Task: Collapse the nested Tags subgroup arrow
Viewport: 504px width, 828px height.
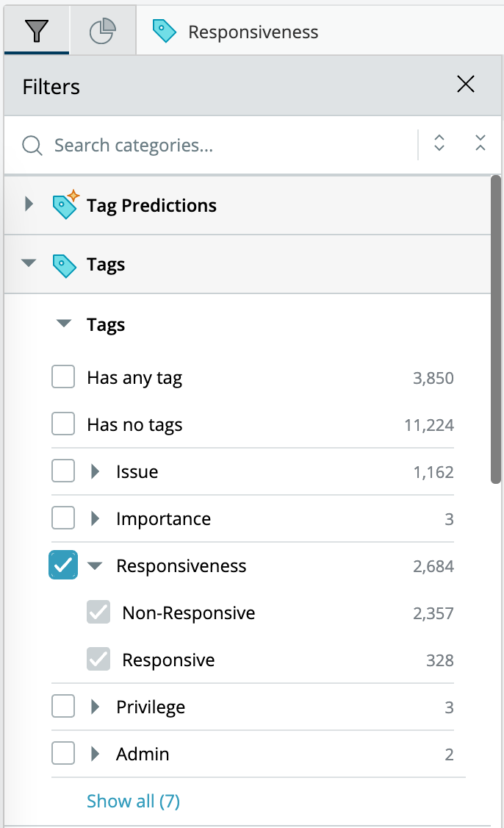Action: [x=64, y=323]
